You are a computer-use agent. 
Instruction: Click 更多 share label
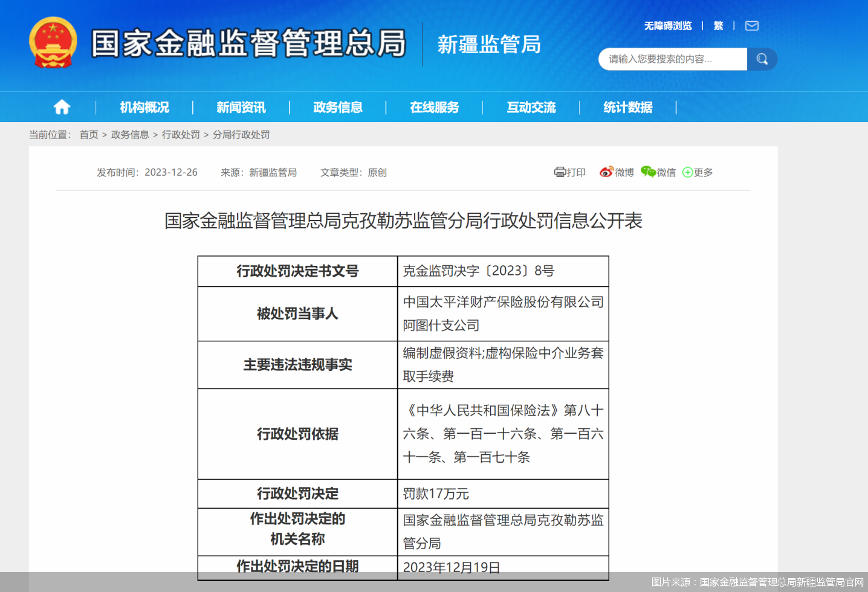tap(703, 172)
